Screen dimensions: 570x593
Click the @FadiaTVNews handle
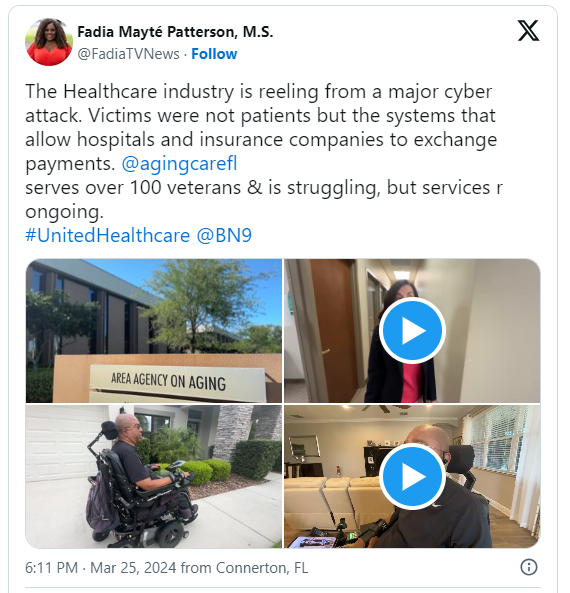[128, 54]
